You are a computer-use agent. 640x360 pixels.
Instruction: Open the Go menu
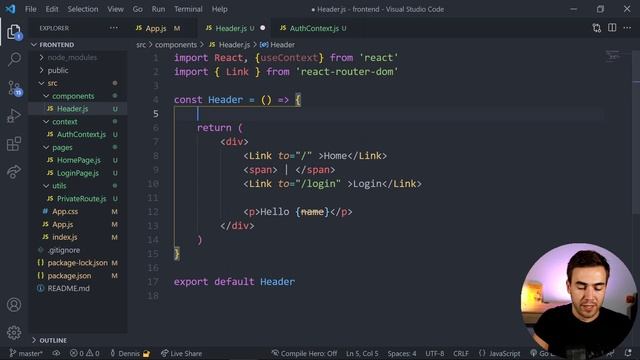[x=138, y=9]
